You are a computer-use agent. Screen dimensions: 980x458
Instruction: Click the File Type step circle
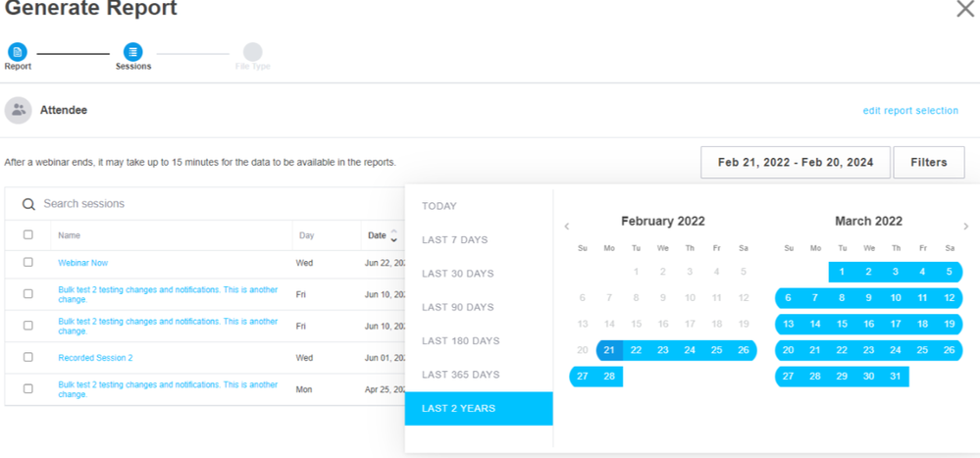pos(252,52)
